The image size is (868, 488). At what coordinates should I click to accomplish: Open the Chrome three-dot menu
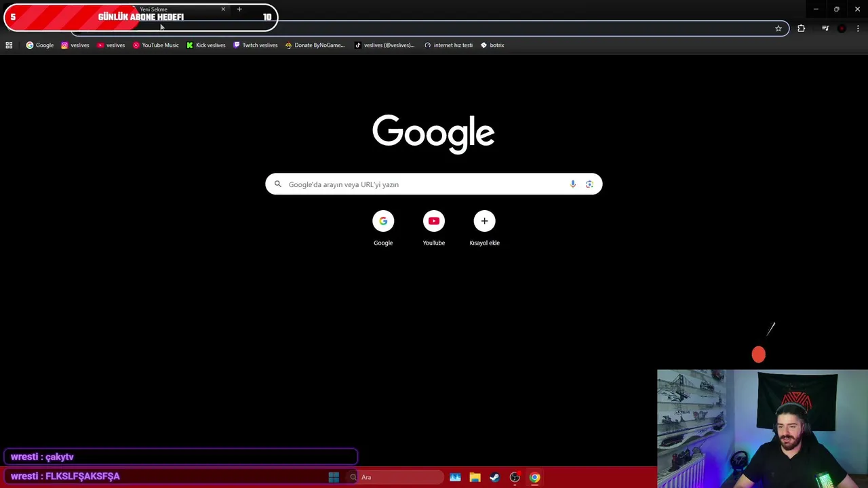click(x=858, y=28)
